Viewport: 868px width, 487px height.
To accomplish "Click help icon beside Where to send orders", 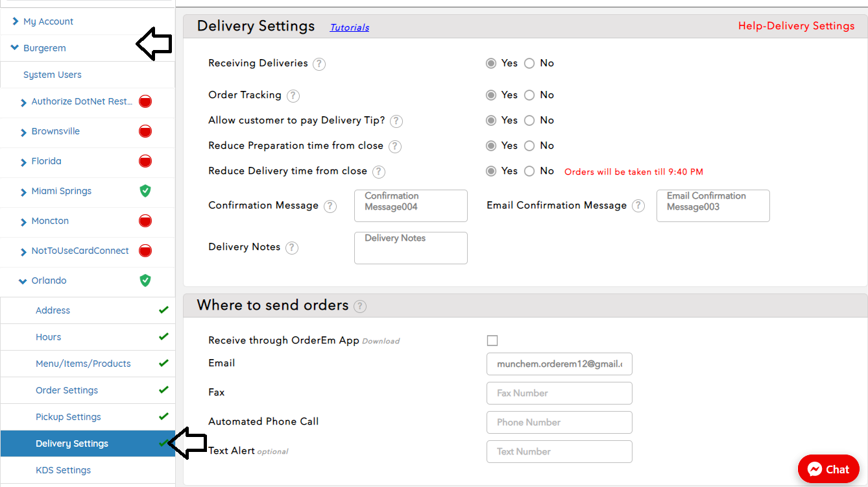I will coord(360,306).
